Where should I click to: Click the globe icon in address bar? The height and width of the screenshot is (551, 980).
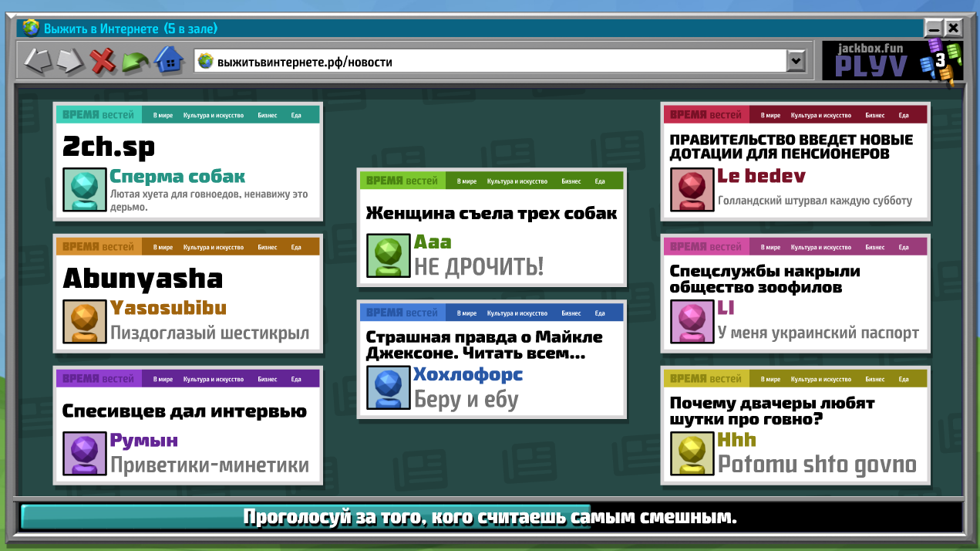click(205, 61)
